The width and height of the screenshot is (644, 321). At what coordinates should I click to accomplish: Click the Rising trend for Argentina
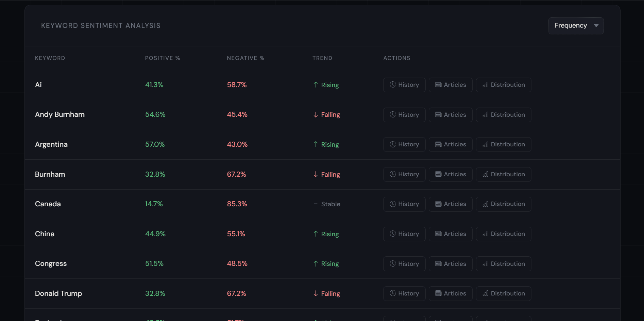click(x=326, y=145)
